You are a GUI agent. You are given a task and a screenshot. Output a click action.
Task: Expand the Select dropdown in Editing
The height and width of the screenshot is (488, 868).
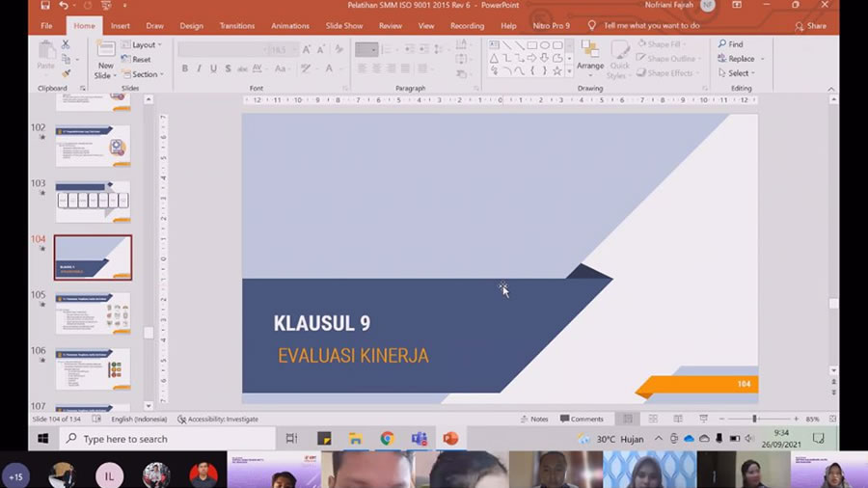click(x=739, y=73)
